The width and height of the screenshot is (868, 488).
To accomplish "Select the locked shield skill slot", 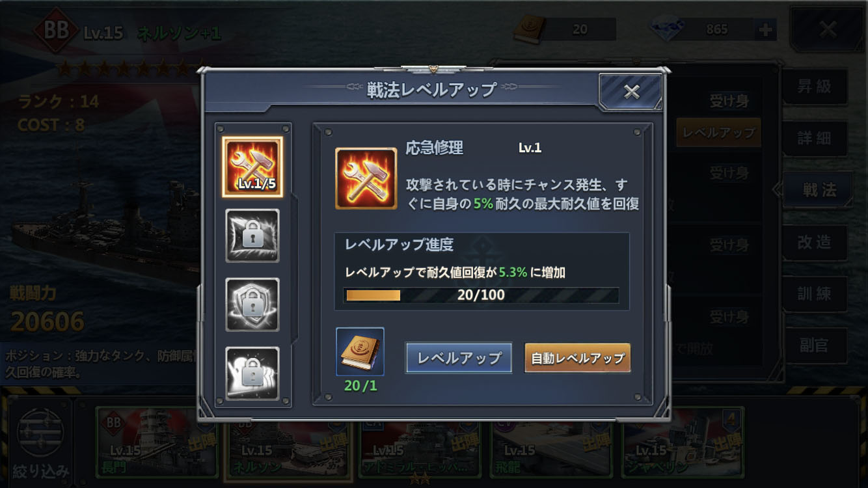I will coord(252,305).
